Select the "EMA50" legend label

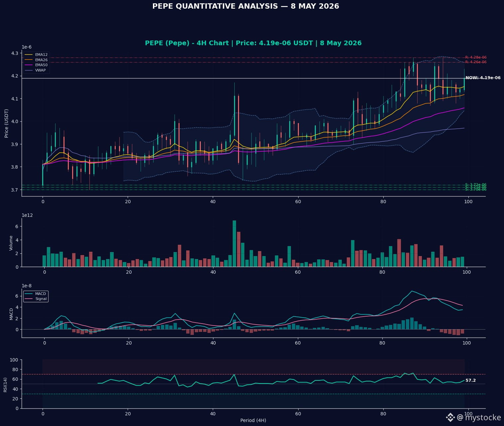click(41, 65)
